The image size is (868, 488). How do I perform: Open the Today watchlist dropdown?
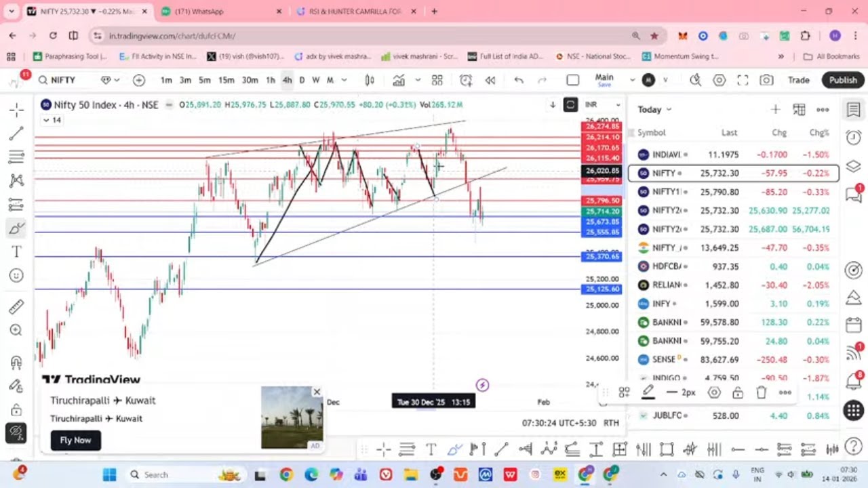coord(654,109)
